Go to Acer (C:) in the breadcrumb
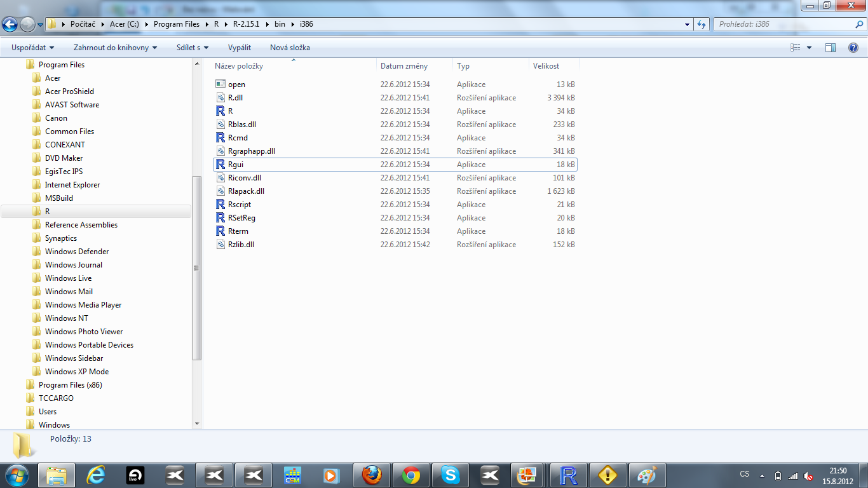Screen dimensions: 868x488 point(125,24)
